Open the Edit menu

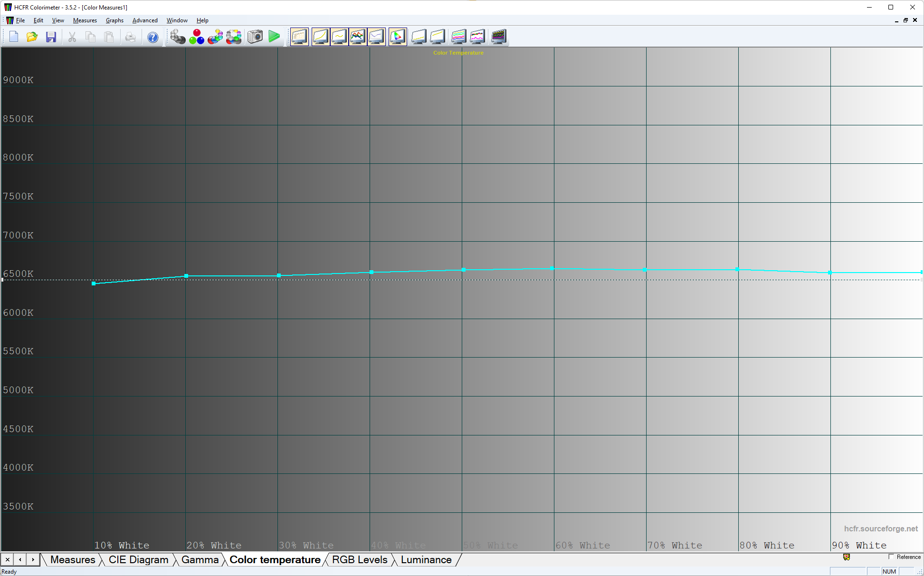point(38,20)
